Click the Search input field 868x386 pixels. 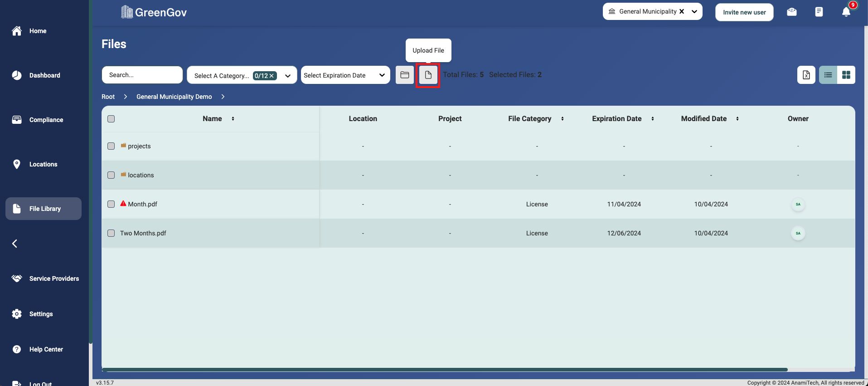coord(142,75)
